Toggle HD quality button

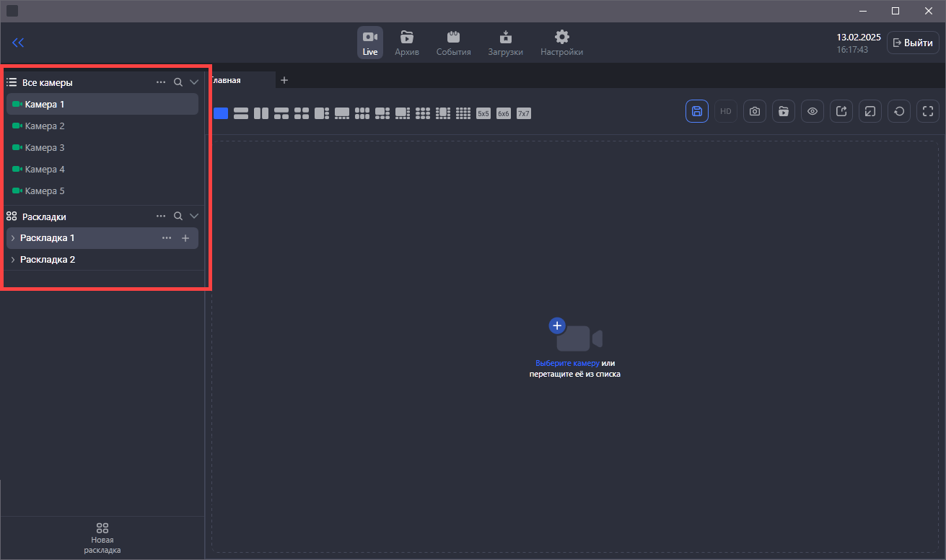click(725, 111)
